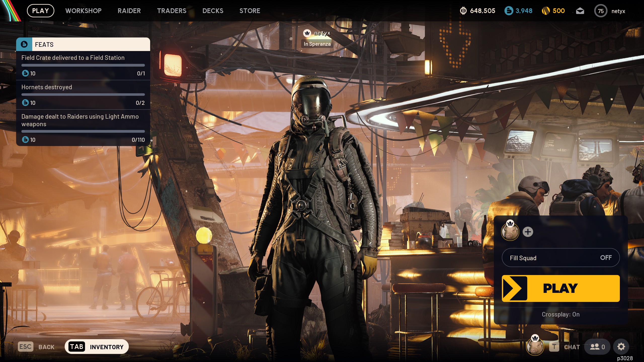Go to the Store tab
This screenshot has height=362, width=644.
(x=250, y=11)
